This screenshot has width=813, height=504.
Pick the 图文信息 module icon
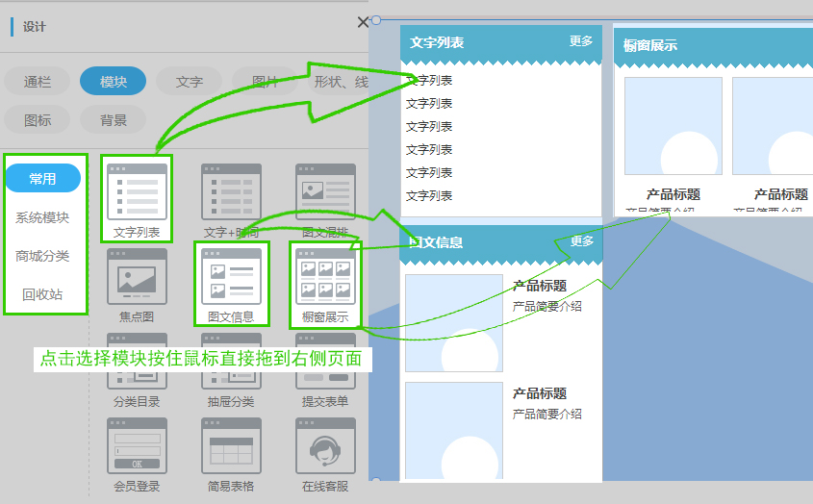point(231,278)
